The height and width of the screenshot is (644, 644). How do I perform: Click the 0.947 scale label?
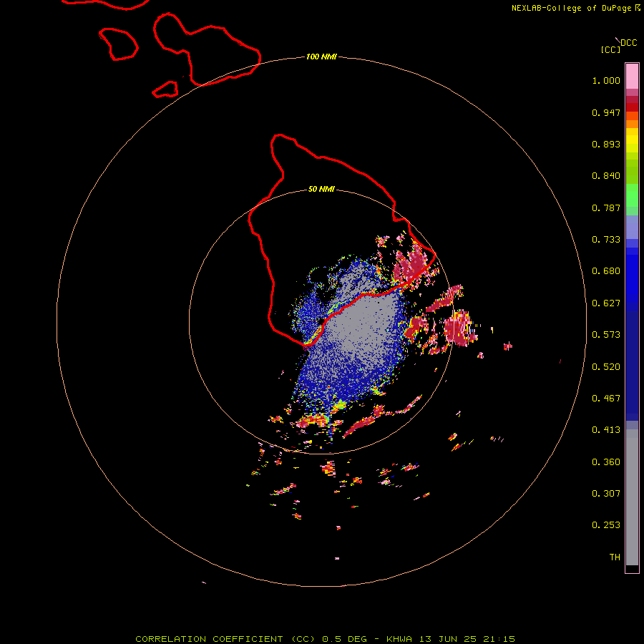coord(606,112)
